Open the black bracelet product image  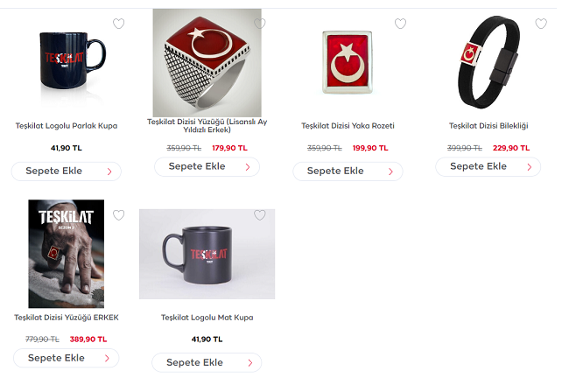[x=488, y=61]
